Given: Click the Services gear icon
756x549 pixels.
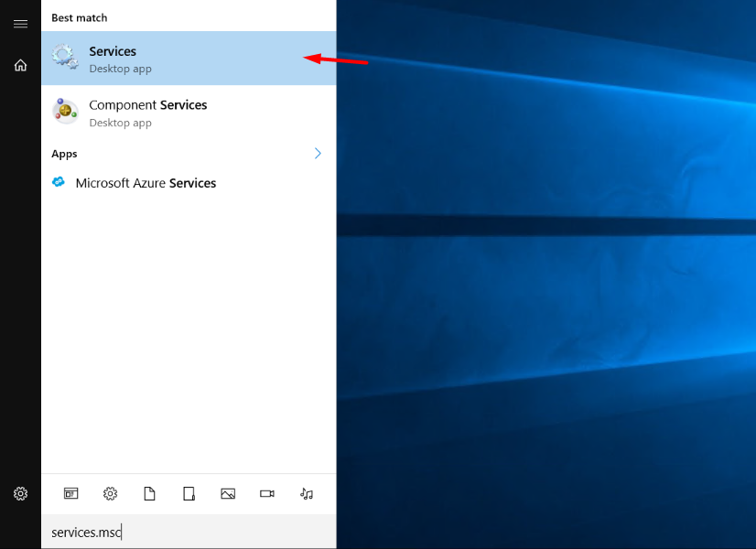Looking at the screenshot, I should (x=64, y=57).
